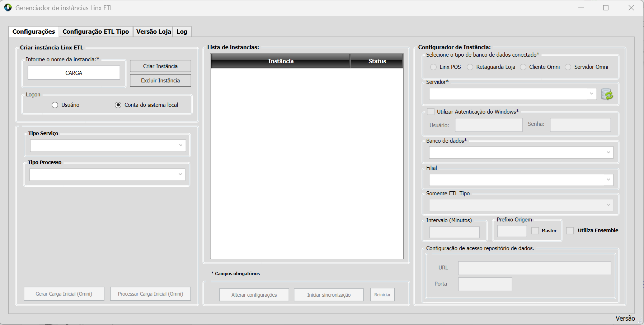Open the Log tab
The height and width of the screenshot is (325, 644).
[x=182, y=32]
